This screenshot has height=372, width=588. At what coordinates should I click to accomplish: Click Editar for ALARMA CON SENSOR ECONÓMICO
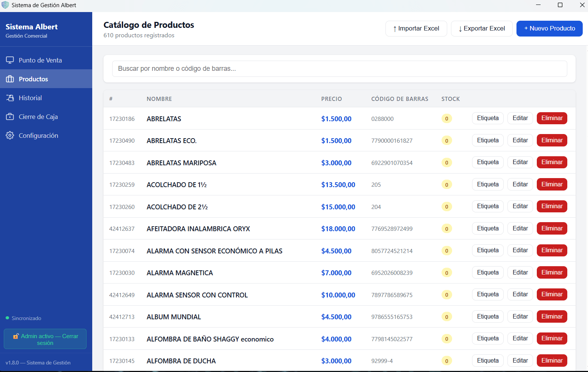520,250
